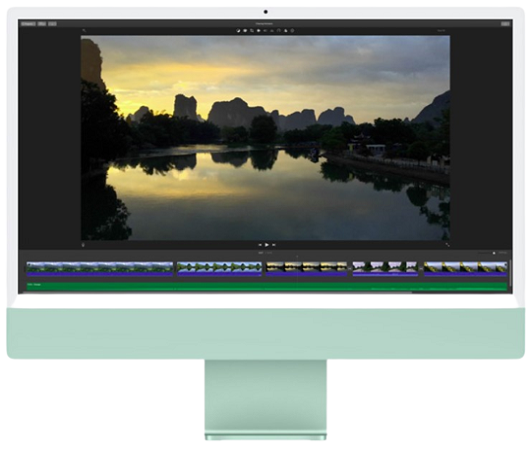Open the Clip Filter and Audio Effects tool
Image resolution: width=530 pixels, height=450 pixels.
click(x=286, y=30)
